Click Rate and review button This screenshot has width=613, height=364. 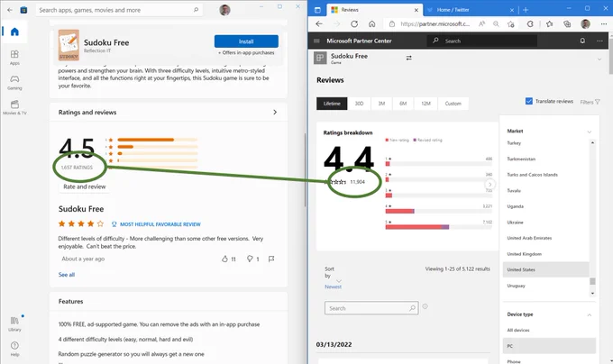85,187
